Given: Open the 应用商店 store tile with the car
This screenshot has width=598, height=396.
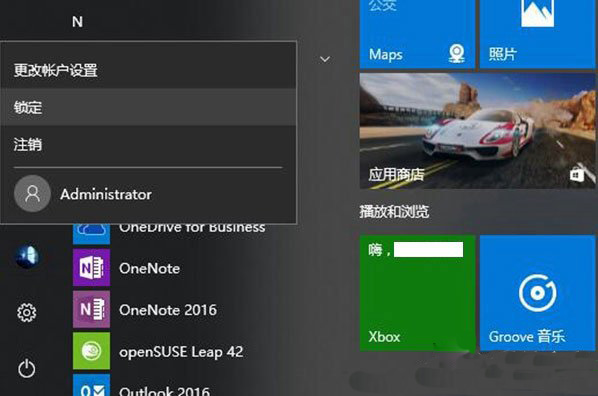Looking at the screenshot, I should click(477, 131).
